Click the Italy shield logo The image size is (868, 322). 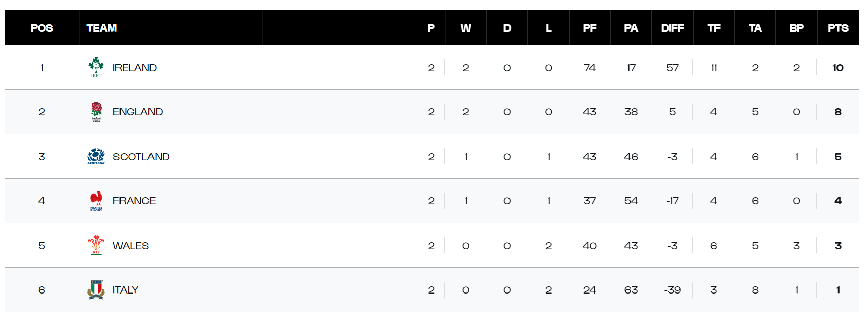point(96,289)
